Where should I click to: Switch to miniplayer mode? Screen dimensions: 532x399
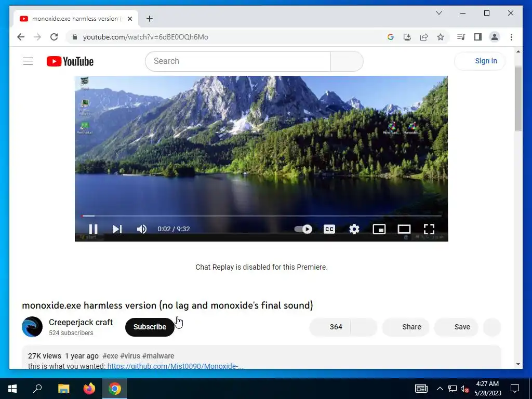[379, 229]
